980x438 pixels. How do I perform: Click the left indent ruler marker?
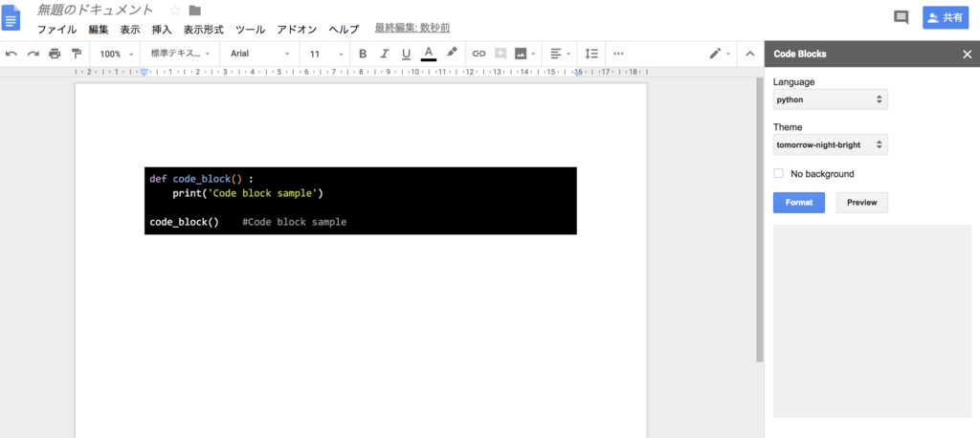tap(145, 73)
